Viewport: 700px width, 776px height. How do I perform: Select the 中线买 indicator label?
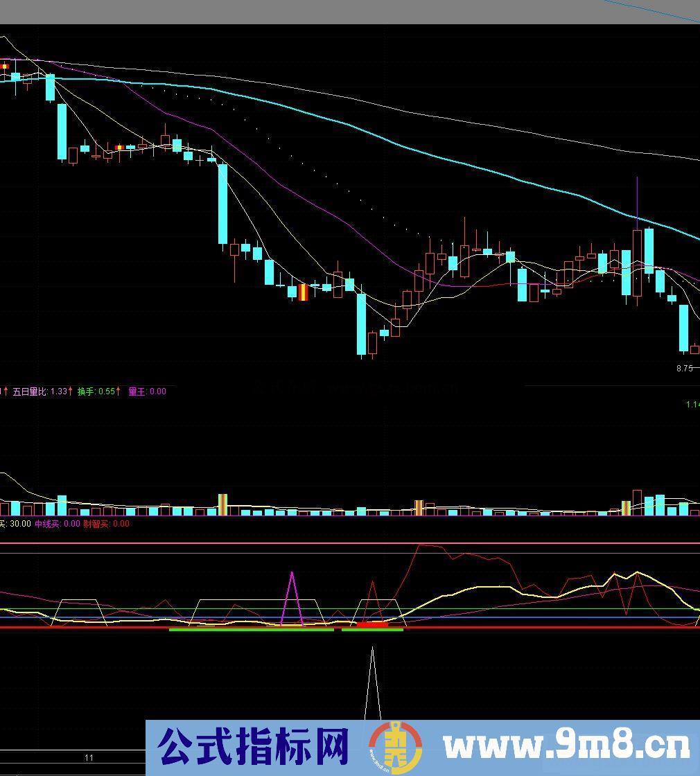coord(47,524)
